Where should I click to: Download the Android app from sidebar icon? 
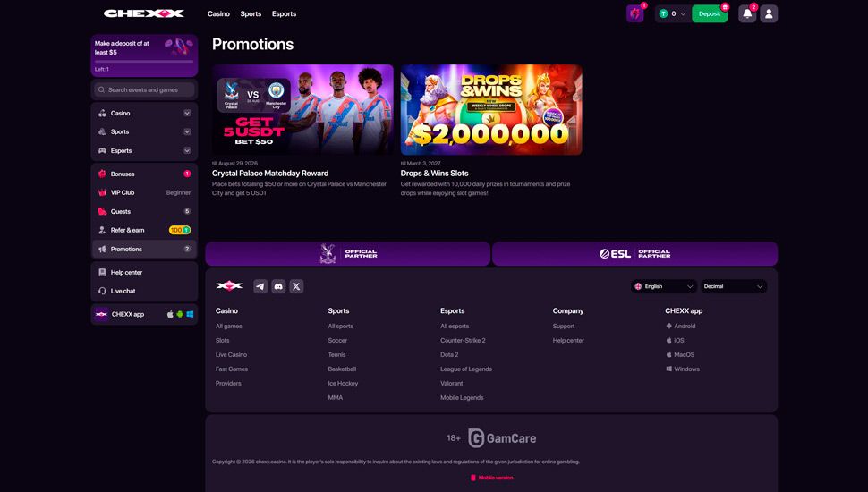point(180,314)
